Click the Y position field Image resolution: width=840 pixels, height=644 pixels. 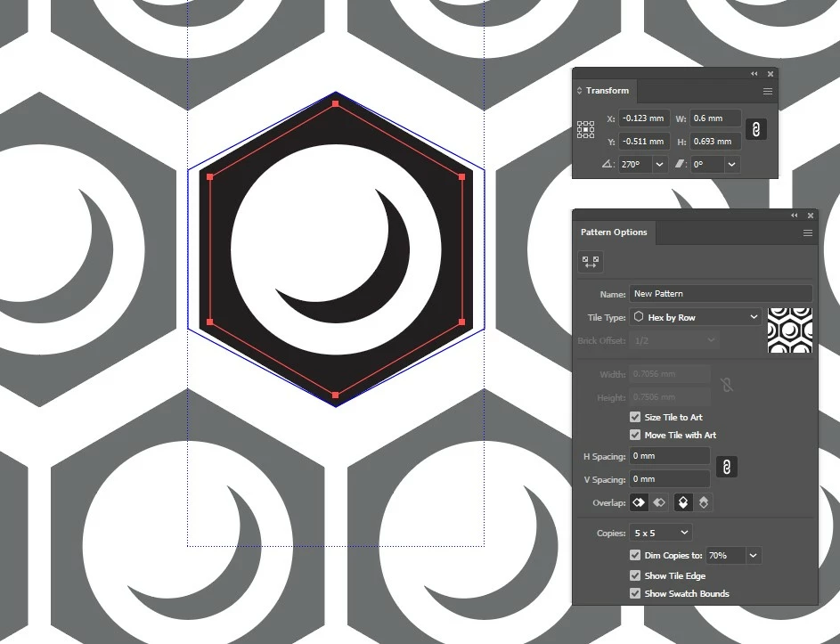(644, 142)
